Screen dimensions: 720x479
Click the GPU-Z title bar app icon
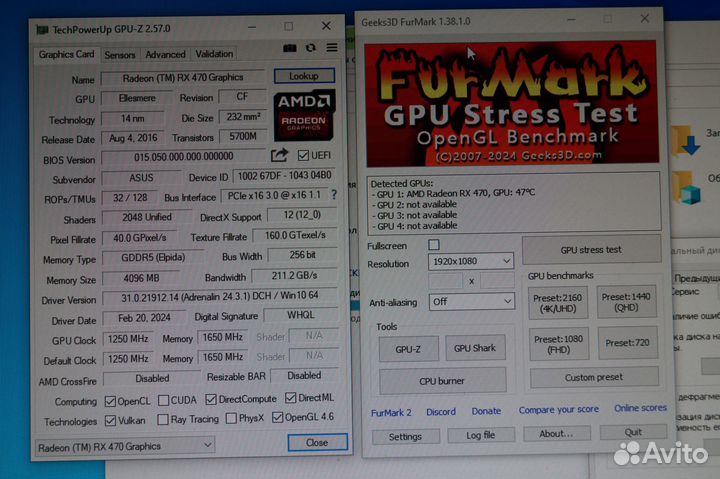click(42, 30)
